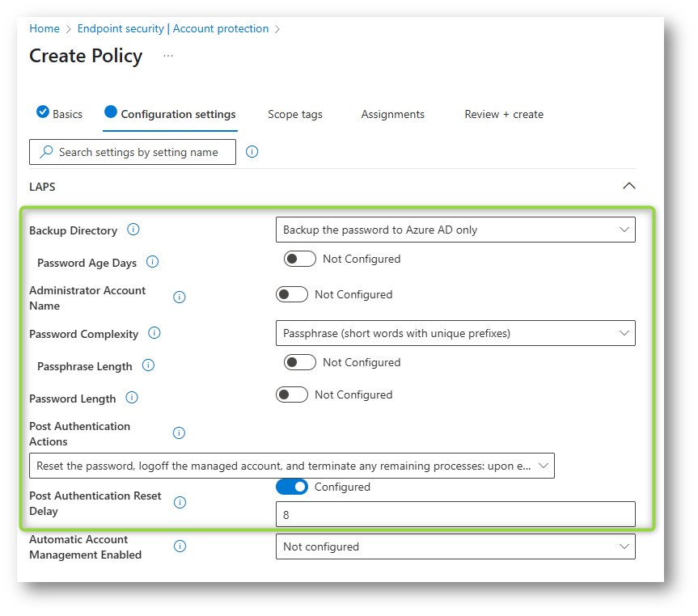Open the Backup Directory dropdown
The image size is (698, 616).
[x=455, y=230]
